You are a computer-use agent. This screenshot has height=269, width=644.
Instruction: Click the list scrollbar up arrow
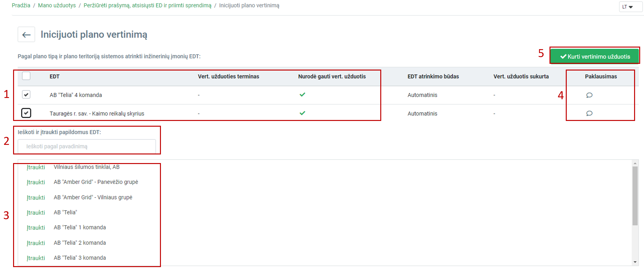(x=635, y=163)
